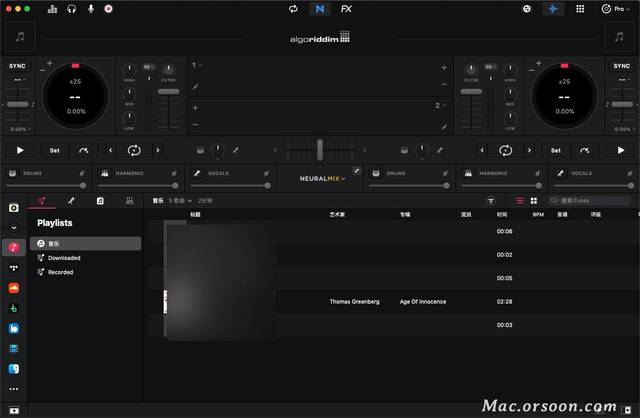Screen dimensions: 640x418
Task: Click the jump-to-cue arrow on right deck
Action: click(x=584, y=150)
